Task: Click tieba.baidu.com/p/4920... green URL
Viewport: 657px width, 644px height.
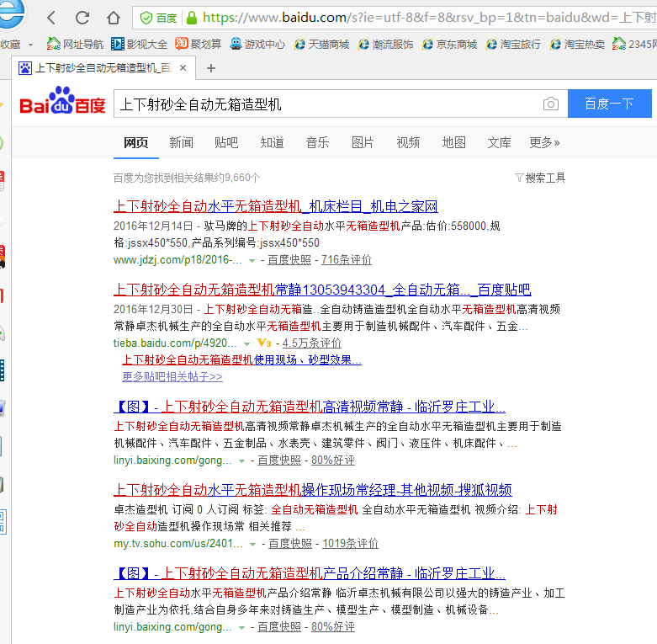Action: click(x=175, y=343)
